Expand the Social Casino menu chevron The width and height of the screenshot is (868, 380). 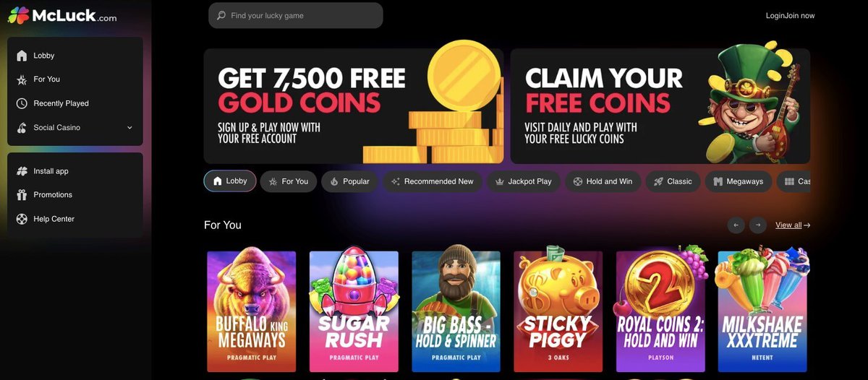click(x=130, y=128)
